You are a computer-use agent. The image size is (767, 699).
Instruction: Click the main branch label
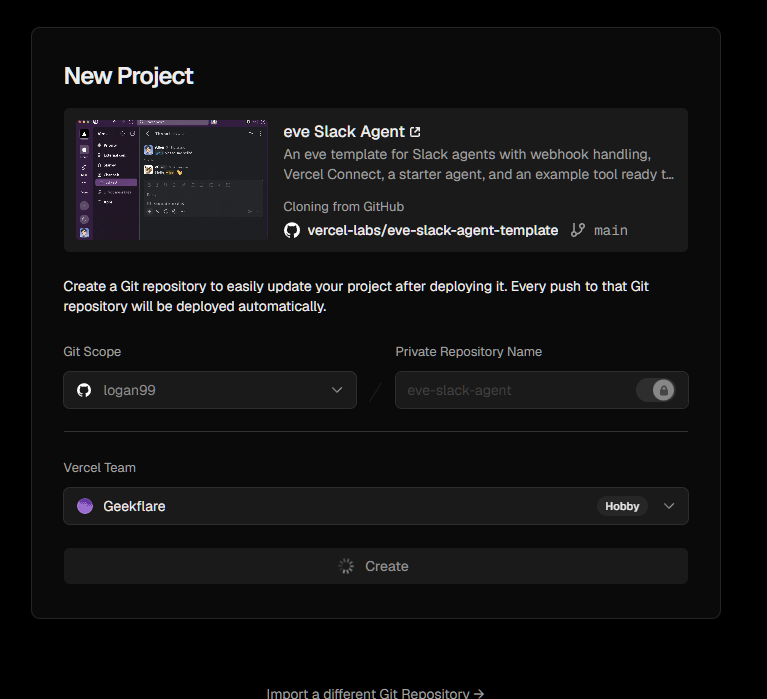610,230
